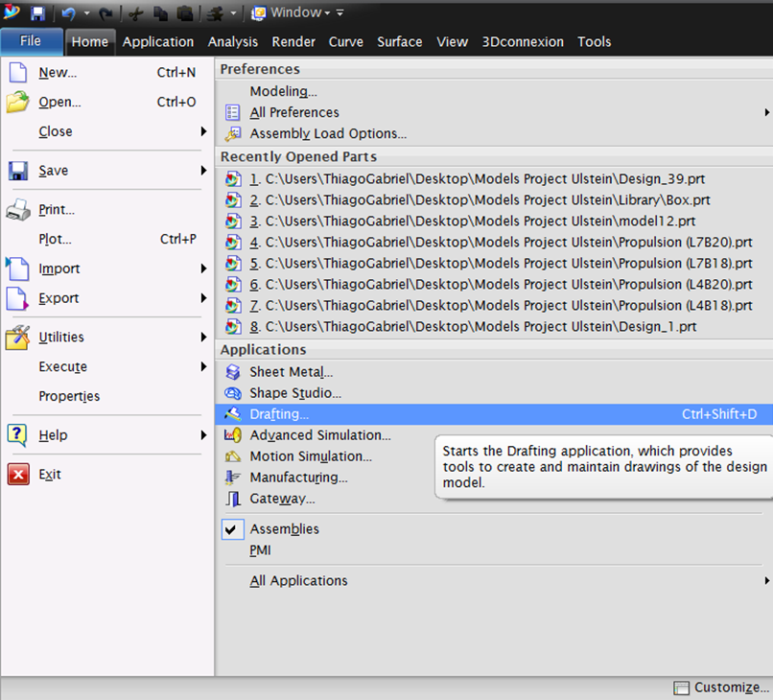
Task: Click the Redo arrow icon
Action: click(105, 13)
